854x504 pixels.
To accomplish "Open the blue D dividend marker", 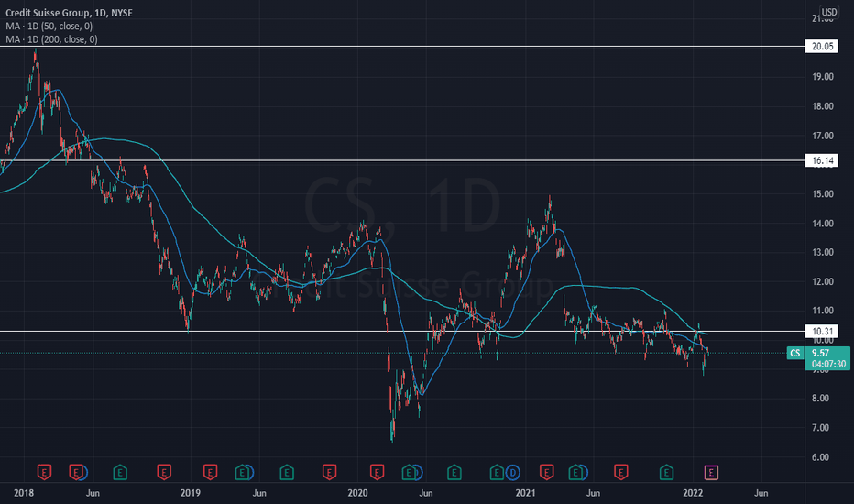I will point(512,473).
